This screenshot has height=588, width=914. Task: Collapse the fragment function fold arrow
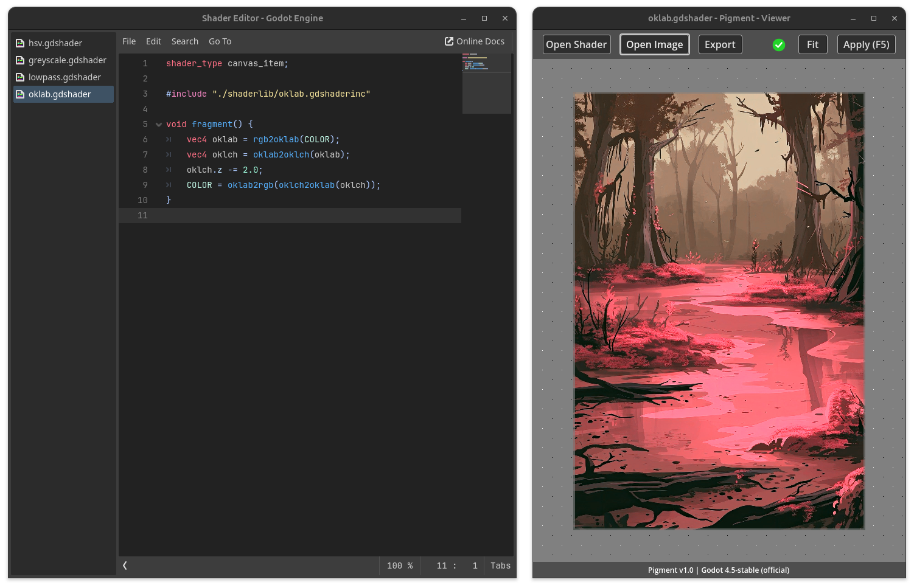(159, 125)
